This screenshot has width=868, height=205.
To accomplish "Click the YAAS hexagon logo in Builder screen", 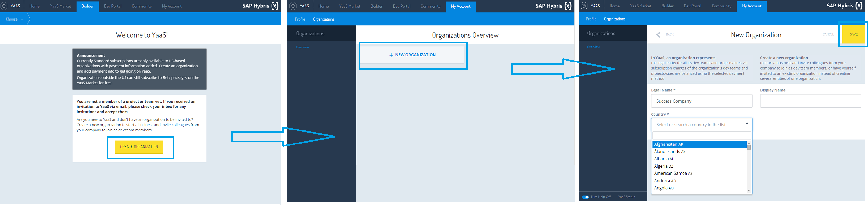I will 4,6.
